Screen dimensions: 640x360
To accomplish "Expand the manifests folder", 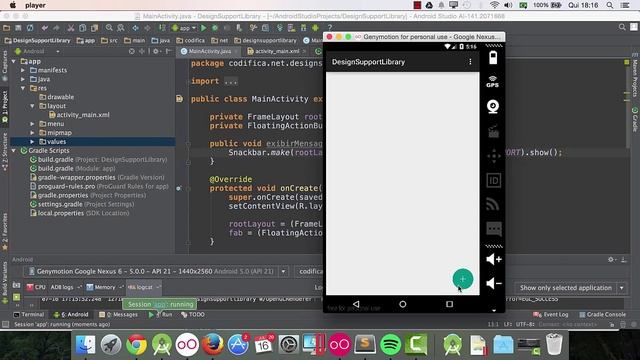I will click(x=23, y=70).
